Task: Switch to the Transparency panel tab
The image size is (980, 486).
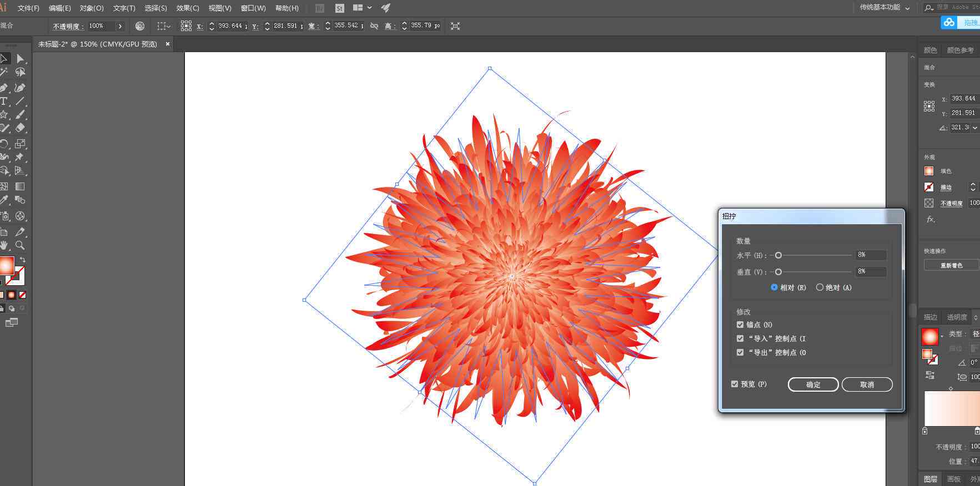Action: click(957, 317)
